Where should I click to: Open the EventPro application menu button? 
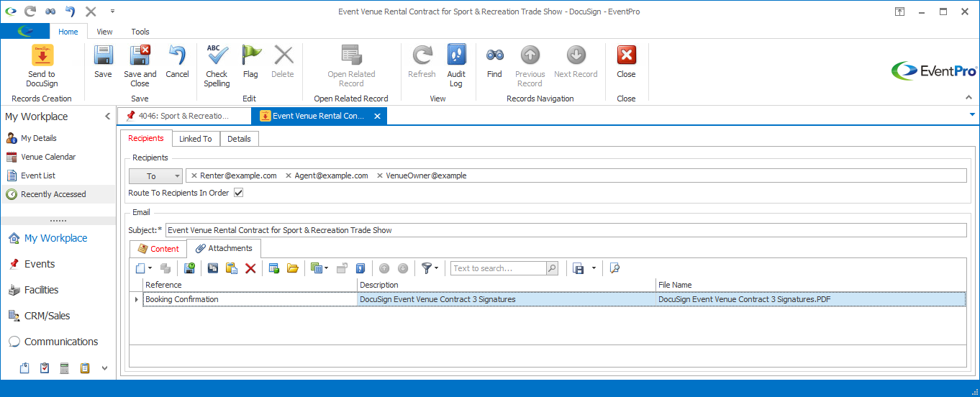(x=25, y=31)
